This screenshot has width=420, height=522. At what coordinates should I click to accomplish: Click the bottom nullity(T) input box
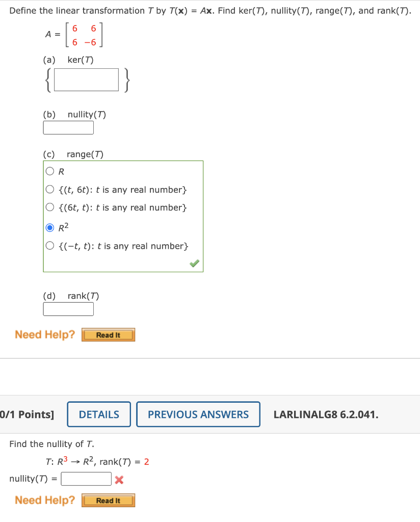(x=86, y=479)
